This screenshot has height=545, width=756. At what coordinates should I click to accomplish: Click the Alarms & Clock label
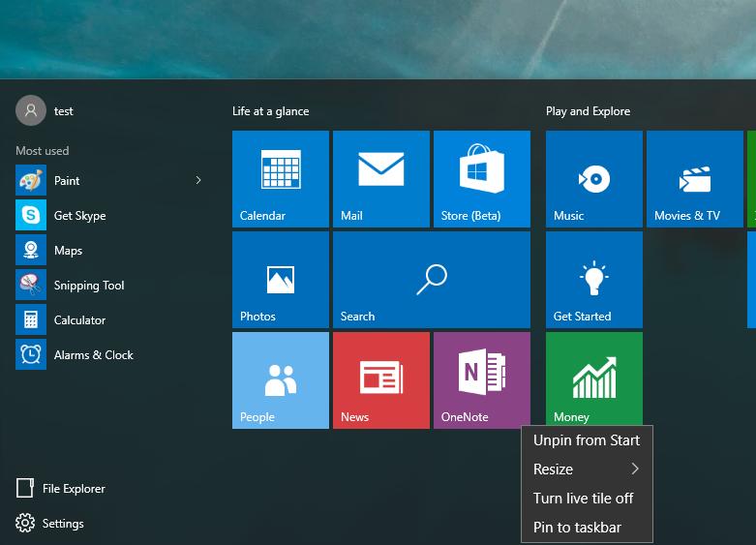[94, 355]
